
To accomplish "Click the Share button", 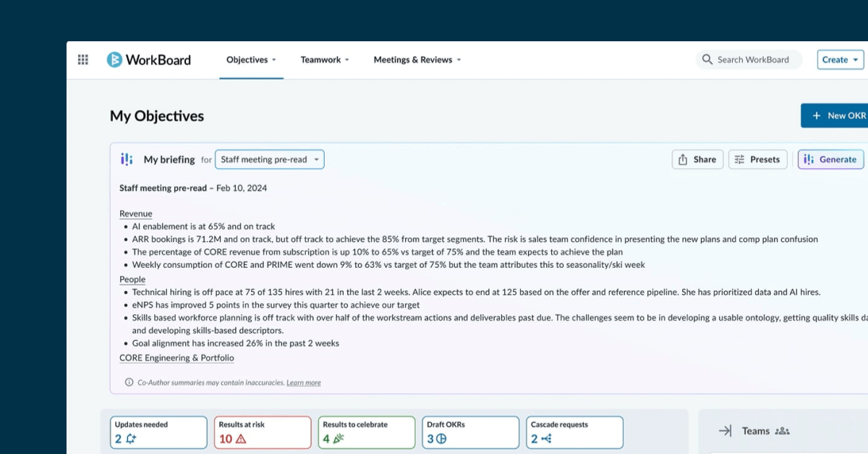I will tap(697, 159).
